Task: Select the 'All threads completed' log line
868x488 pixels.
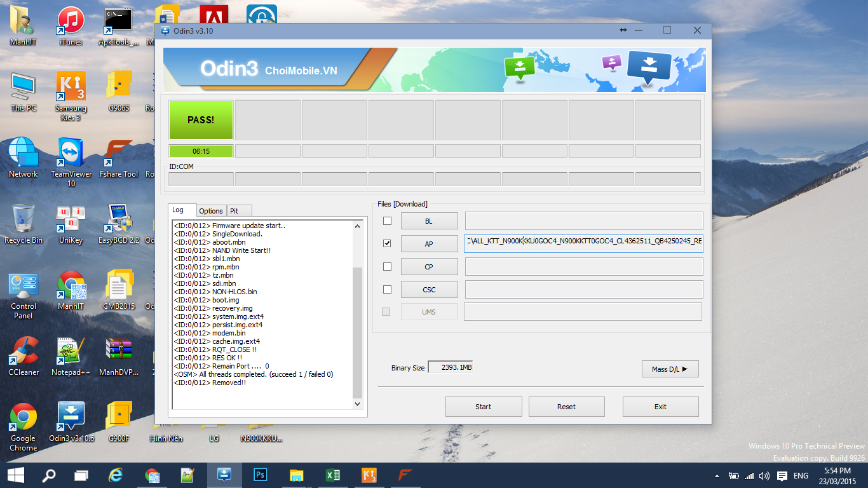Action: 254,374
